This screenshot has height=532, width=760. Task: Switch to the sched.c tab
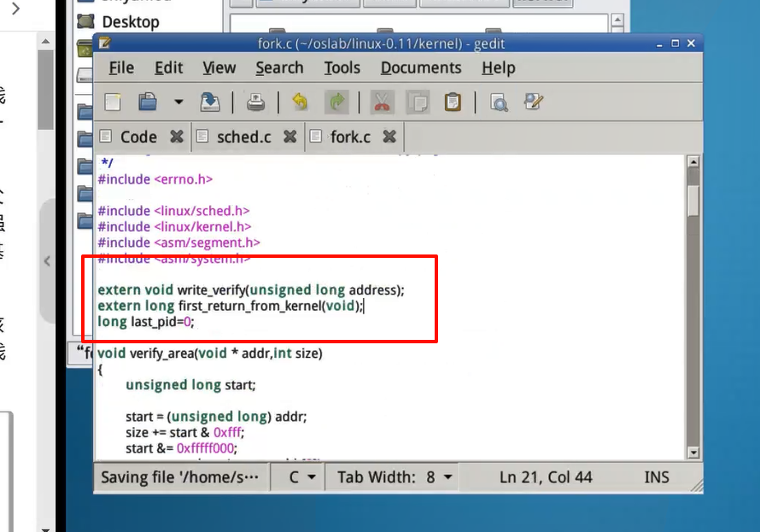(243, 137)
